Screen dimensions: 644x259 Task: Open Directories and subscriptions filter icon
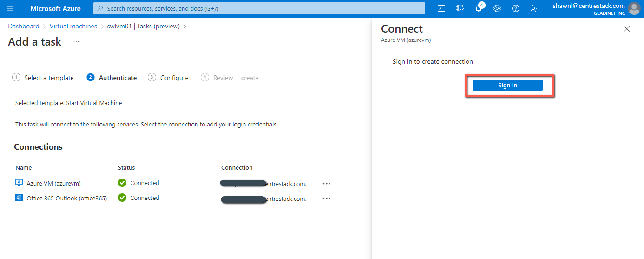tap(460, 8)
